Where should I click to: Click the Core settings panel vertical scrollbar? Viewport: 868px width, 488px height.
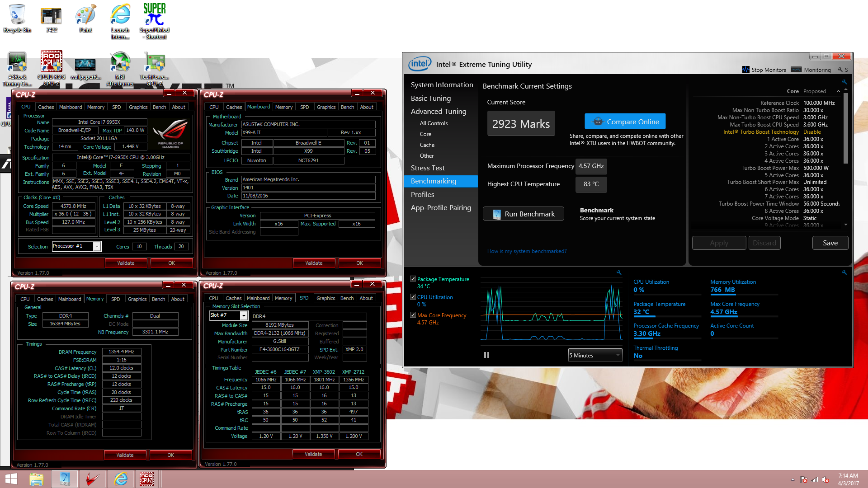[845, 129]
